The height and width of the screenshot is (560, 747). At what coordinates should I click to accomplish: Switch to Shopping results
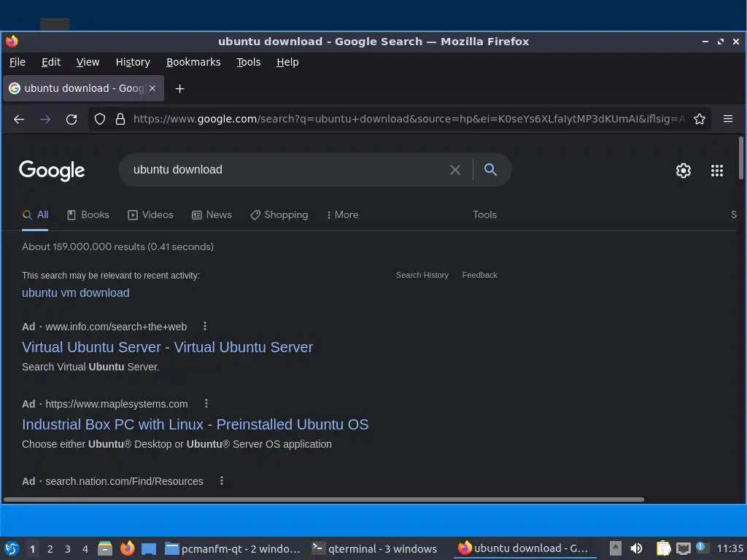279,215
